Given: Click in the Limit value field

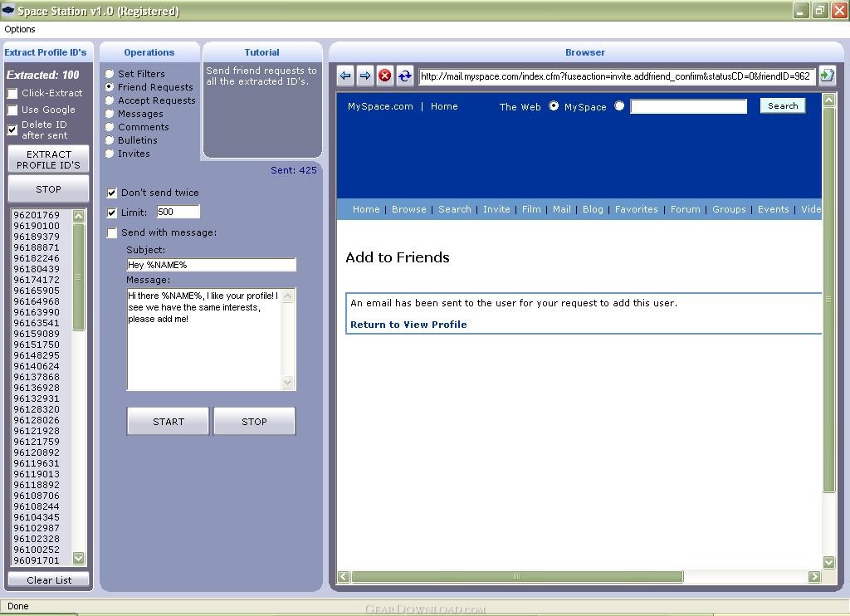Looking at the screenshot, I should 178,212.
